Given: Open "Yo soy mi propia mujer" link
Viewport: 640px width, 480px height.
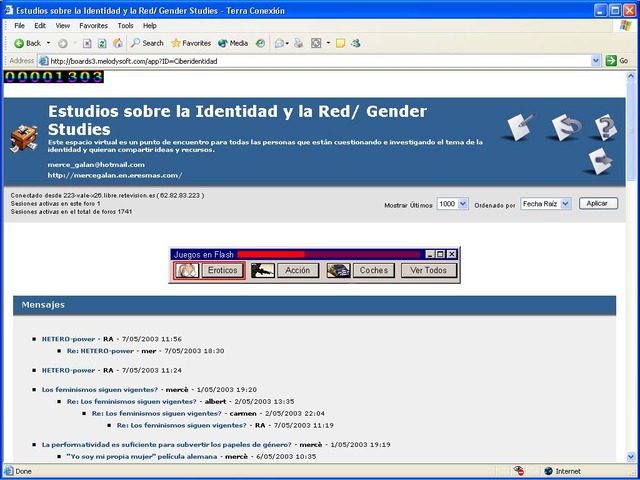Looking at the screenshot, I should pos(142,457).
